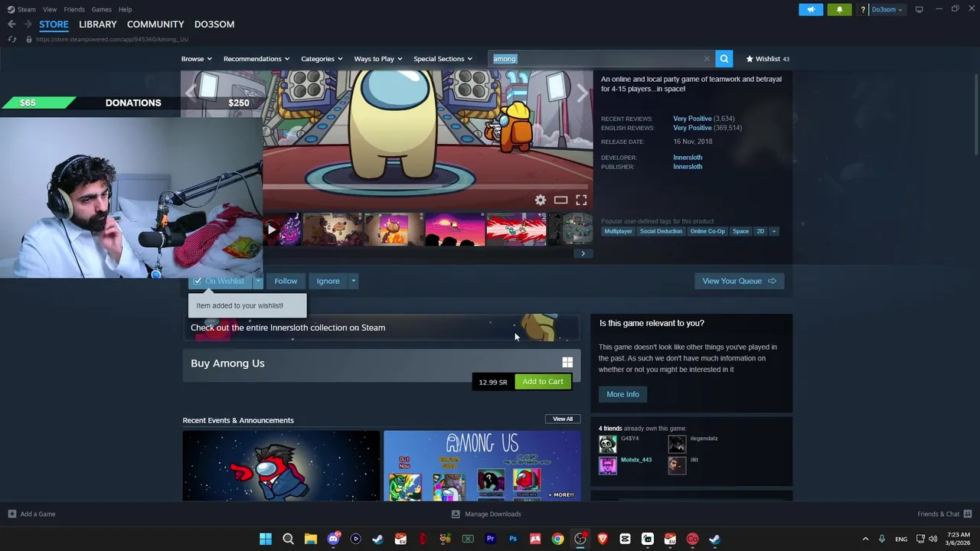This screenshot has height=551, width=980.
Task: Click the More Info button
Action: tap(622, 394)
